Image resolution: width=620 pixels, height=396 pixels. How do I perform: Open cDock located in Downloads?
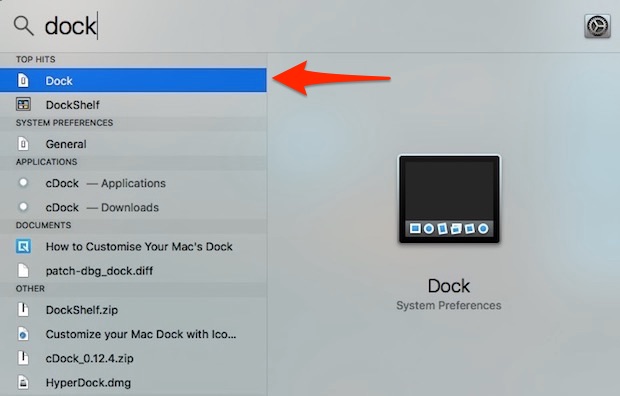(133, 207)
